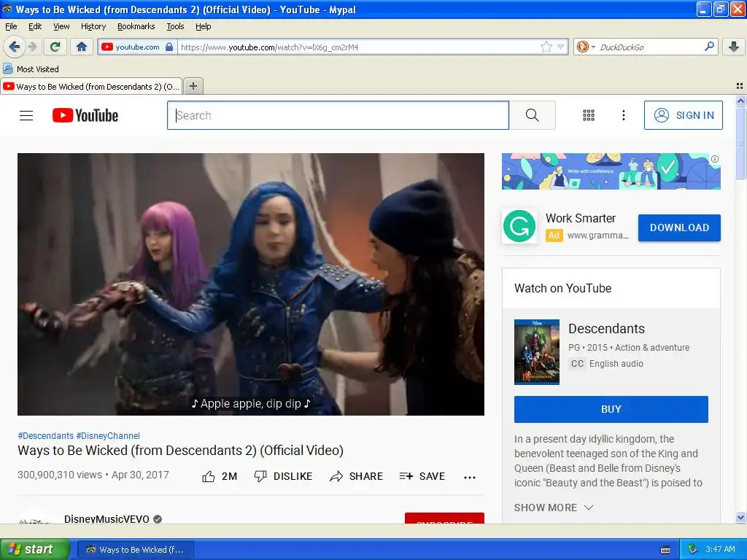Image resolution: width=747 pixels, height=560 pixels.
Task: Click the vertical scrollbar thumb
Action: click(740, 144)
